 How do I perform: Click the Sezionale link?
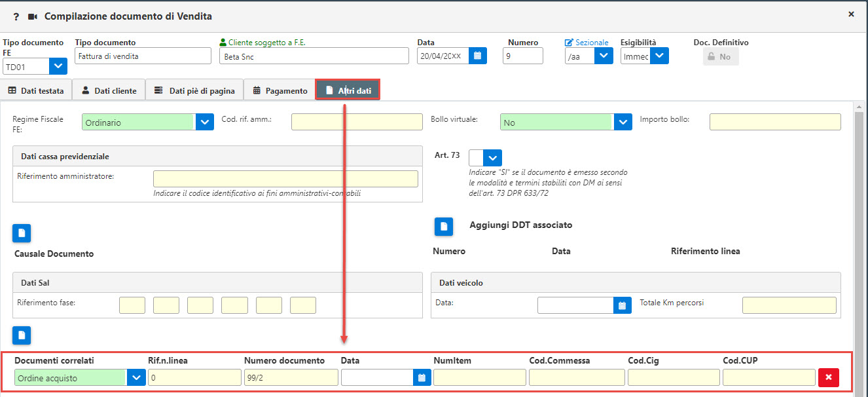587,43
